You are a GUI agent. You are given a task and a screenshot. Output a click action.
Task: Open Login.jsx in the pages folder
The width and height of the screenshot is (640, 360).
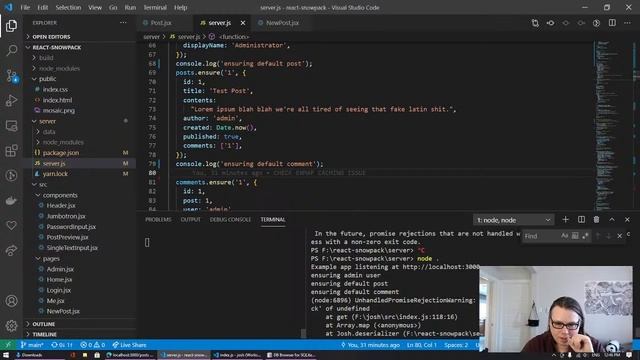click(80, 290)
